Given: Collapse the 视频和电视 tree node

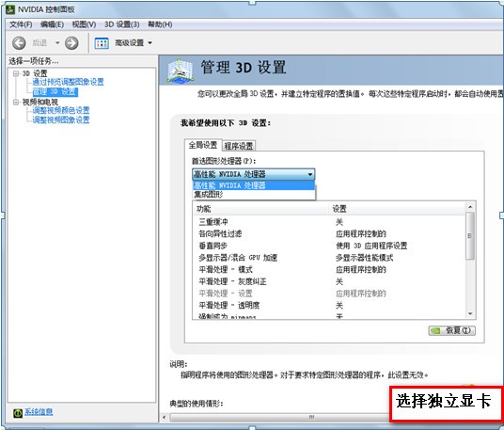Looking at the screenshot, I should 16,103.
